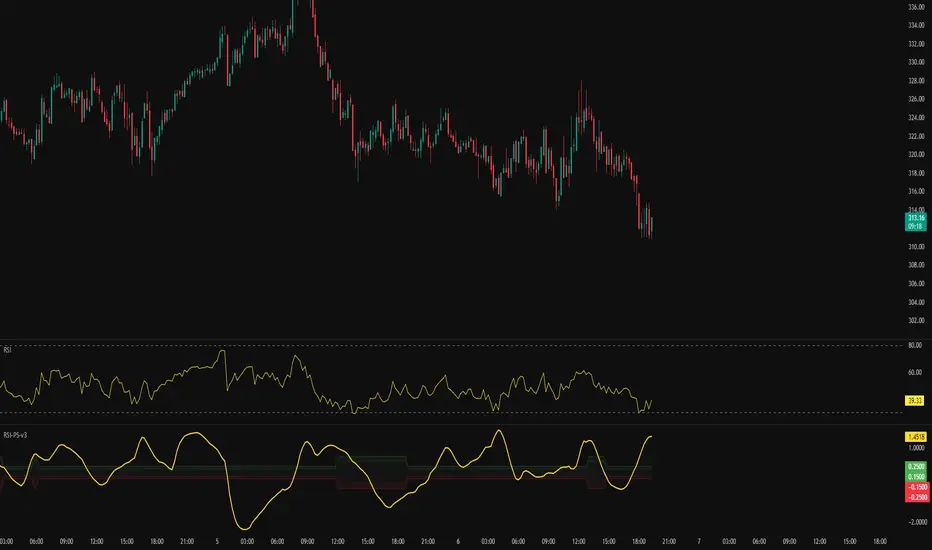Screen dimensions: 932x550
Task: Click the day 7 date label on time axis
Action: (699, 542)
